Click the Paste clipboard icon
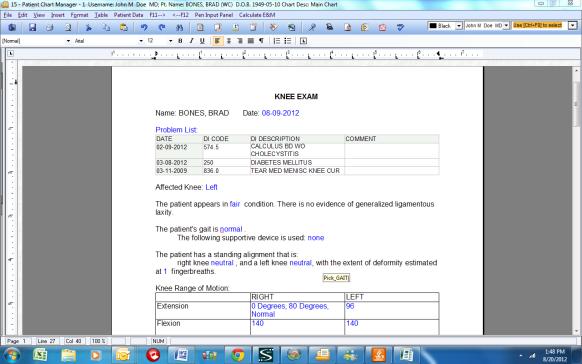This screenshot has height=364, width=582. point(124,27)
